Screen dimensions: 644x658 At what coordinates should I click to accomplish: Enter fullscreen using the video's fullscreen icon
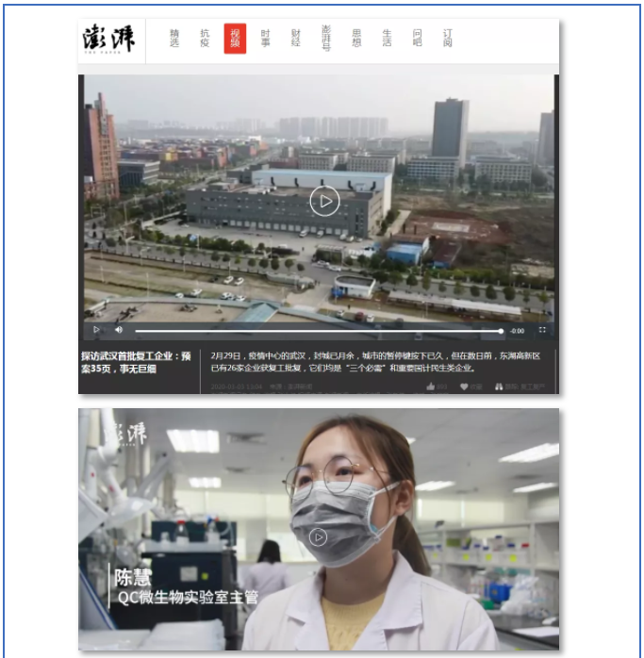coord(542,330)
